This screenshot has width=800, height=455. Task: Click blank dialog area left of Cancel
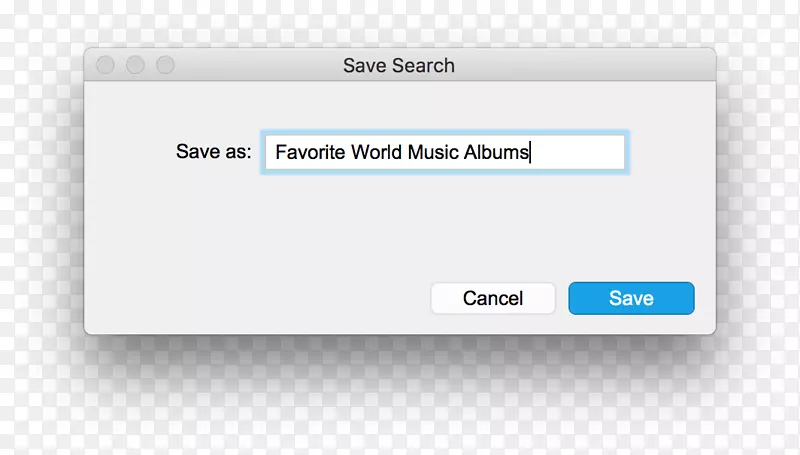tap(260, 298)
